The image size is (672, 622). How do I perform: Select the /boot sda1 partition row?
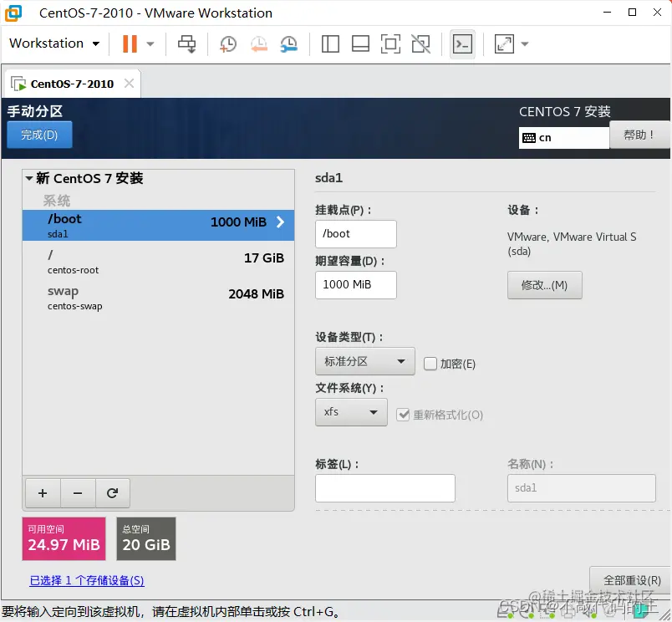click(x=158, y=225)
